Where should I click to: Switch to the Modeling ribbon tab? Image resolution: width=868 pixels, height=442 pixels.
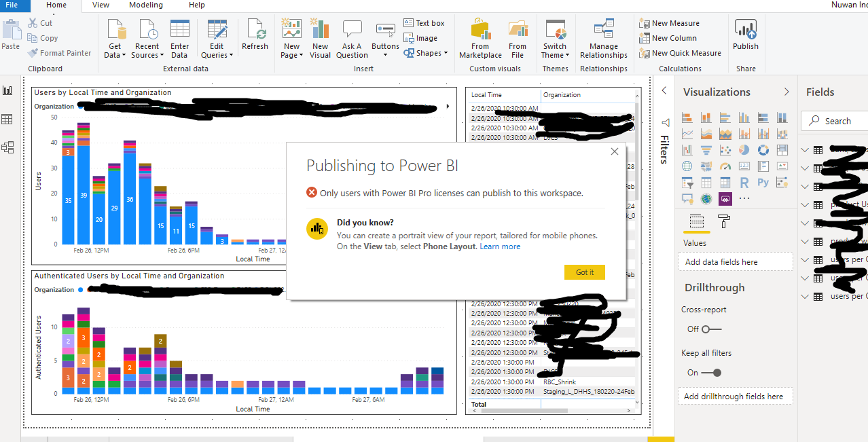coord(146,5)
